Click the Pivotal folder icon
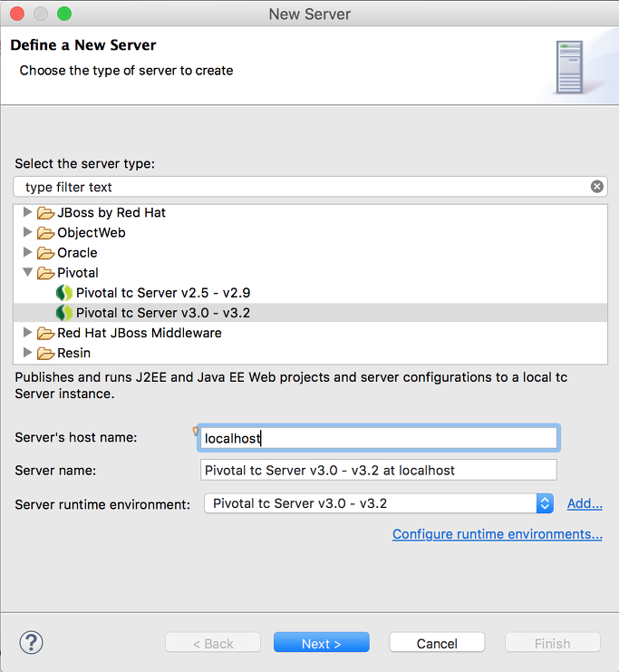The height and width of the screenshot is (672, 619). coord(45,273)
